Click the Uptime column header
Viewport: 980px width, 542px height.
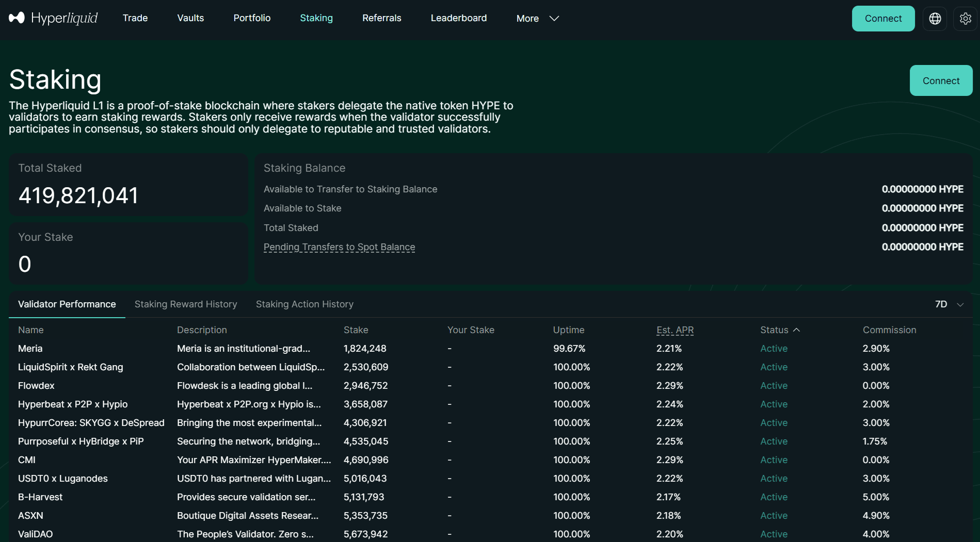[x=569, y=330]
